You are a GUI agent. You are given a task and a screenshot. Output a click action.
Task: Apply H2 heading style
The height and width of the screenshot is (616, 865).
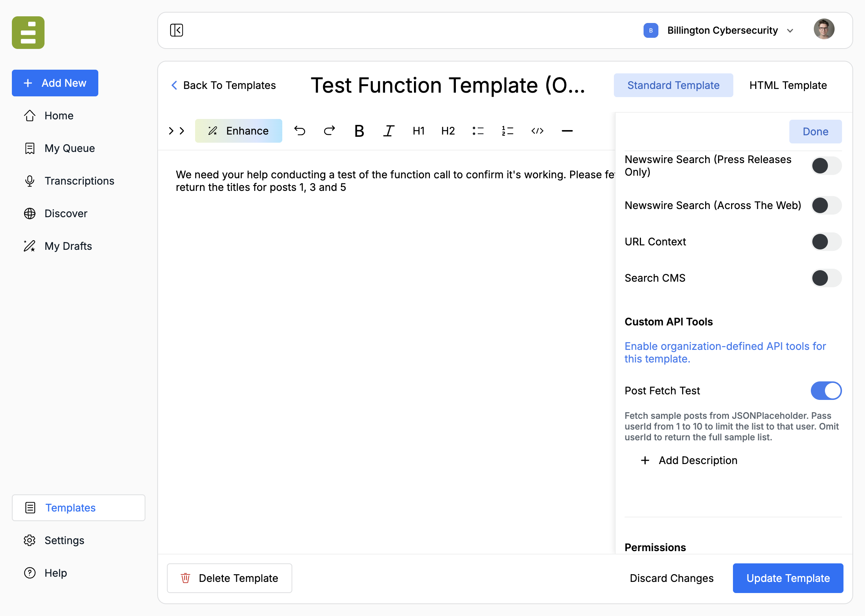(448, 131)
